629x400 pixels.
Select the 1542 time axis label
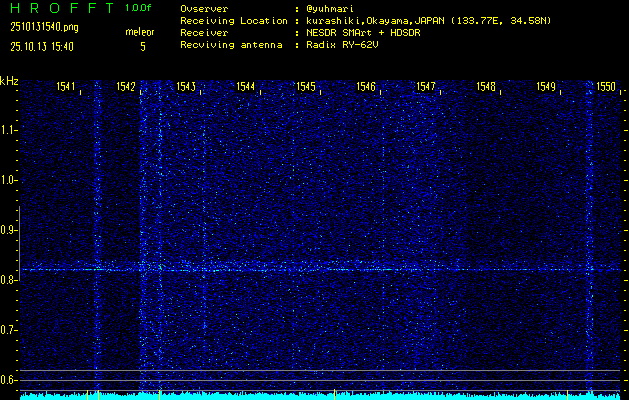[126, 86]
